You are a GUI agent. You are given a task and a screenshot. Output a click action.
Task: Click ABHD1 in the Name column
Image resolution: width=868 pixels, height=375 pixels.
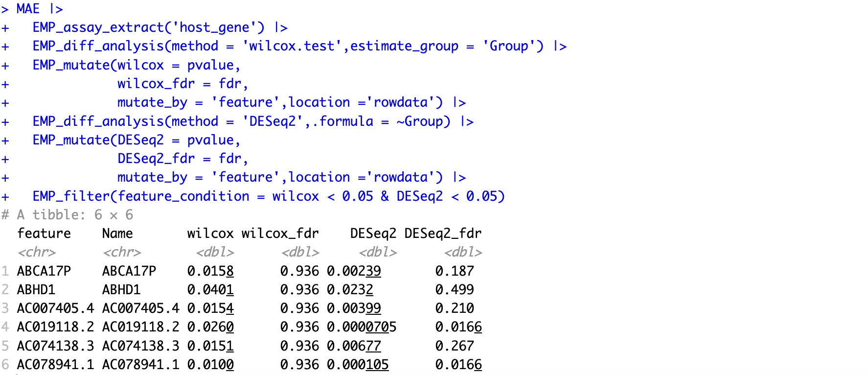[121, 290]
